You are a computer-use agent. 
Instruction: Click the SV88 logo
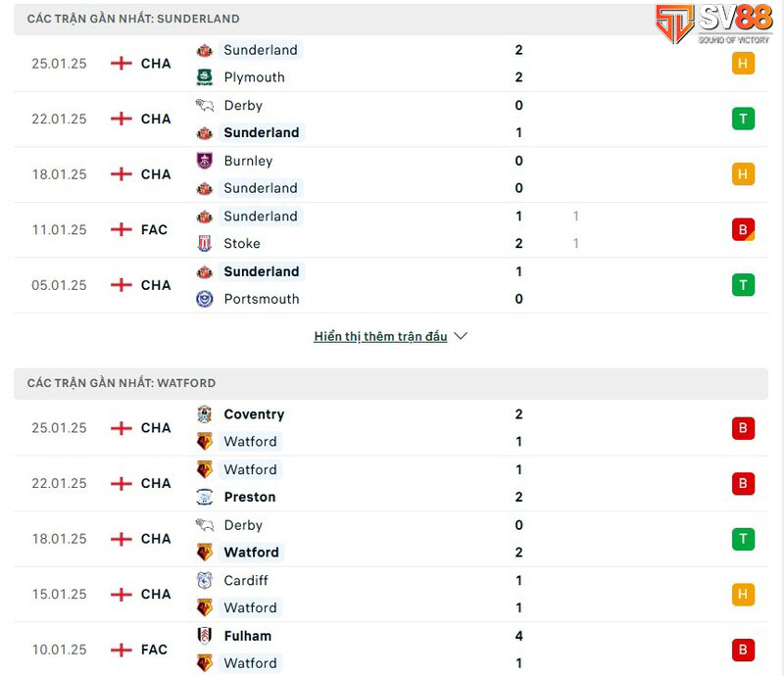coord(713,24)
